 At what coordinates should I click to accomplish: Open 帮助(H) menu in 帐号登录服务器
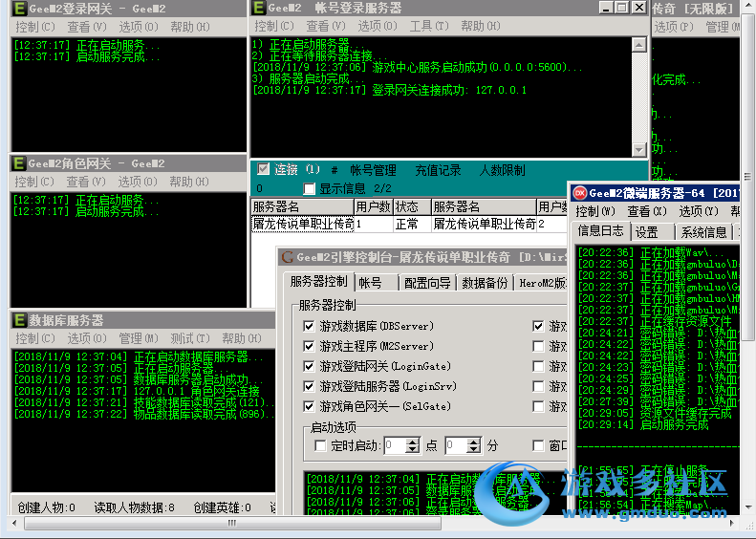[480, 26]
